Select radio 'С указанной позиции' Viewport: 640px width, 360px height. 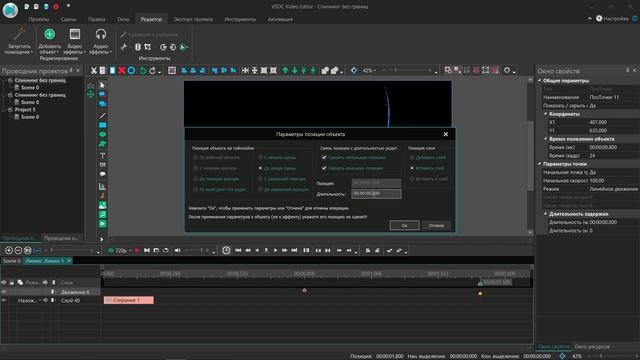coord(260,179)
